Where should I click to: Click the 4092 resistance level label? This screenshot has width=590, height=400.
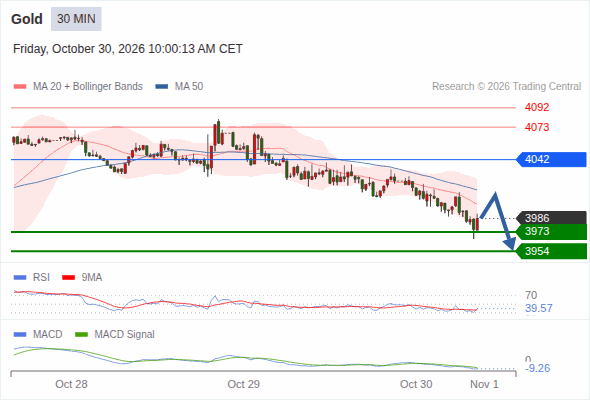pos(537,107)
